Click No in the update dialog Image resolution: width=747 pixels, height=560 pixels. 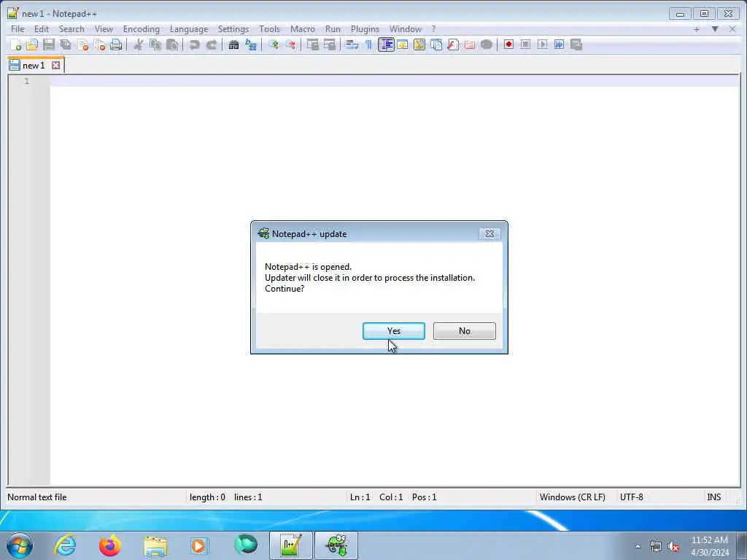[465, 331]
